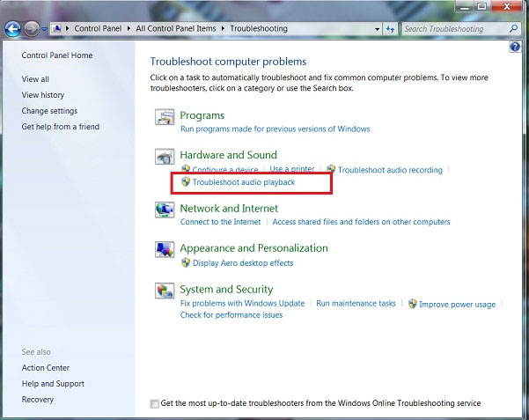Open recent pages dropdown beside Forward

click(44, 29)
